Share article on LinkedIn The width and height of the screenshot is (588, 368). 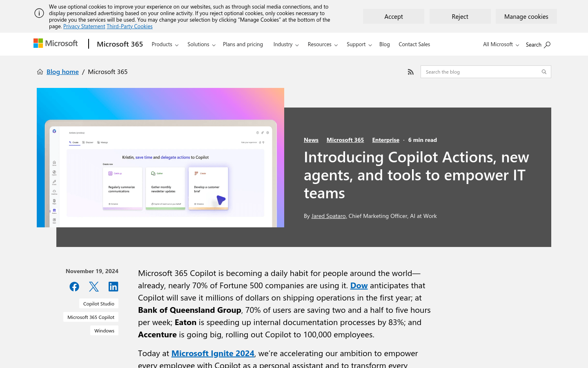pyautogui.click(x=114, y=287)
